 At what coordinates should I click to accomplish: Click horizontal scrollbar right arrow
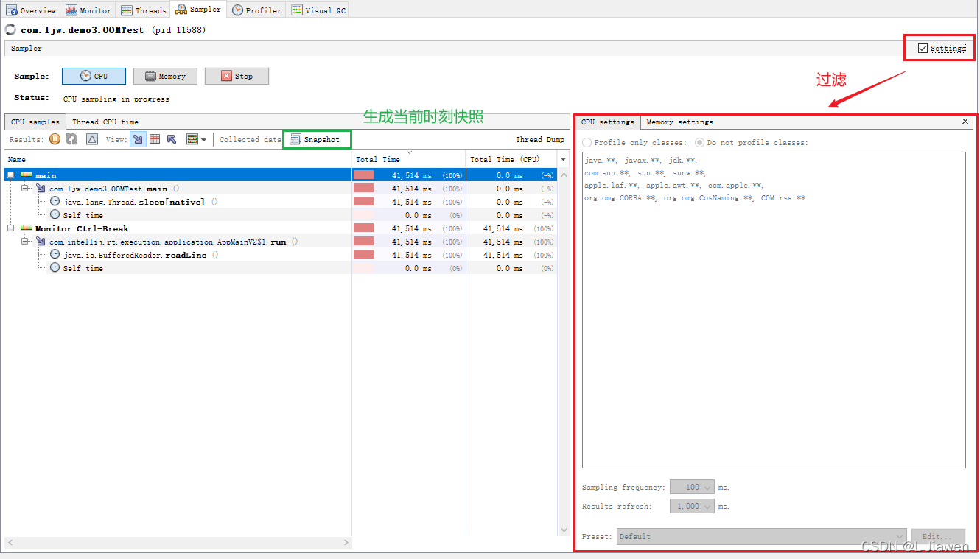346,543
